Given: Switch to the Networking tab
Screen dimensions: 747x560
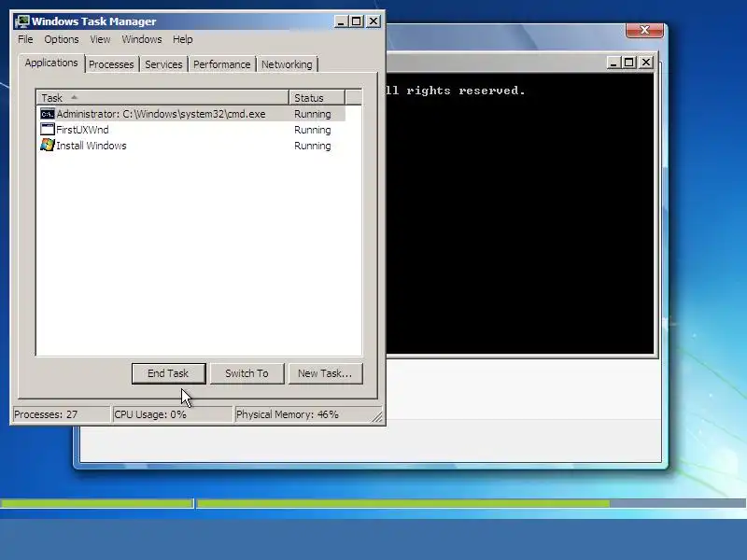Looking at the screenshot, I should tap(287, 64).
